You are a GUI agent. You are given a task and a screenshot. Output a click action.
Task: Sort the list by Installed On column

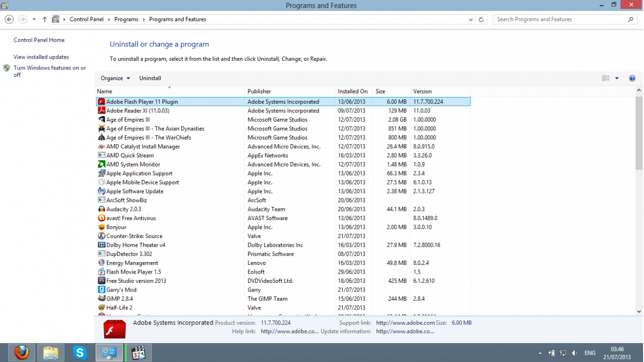pyautogui.click(x=354, y=91)
